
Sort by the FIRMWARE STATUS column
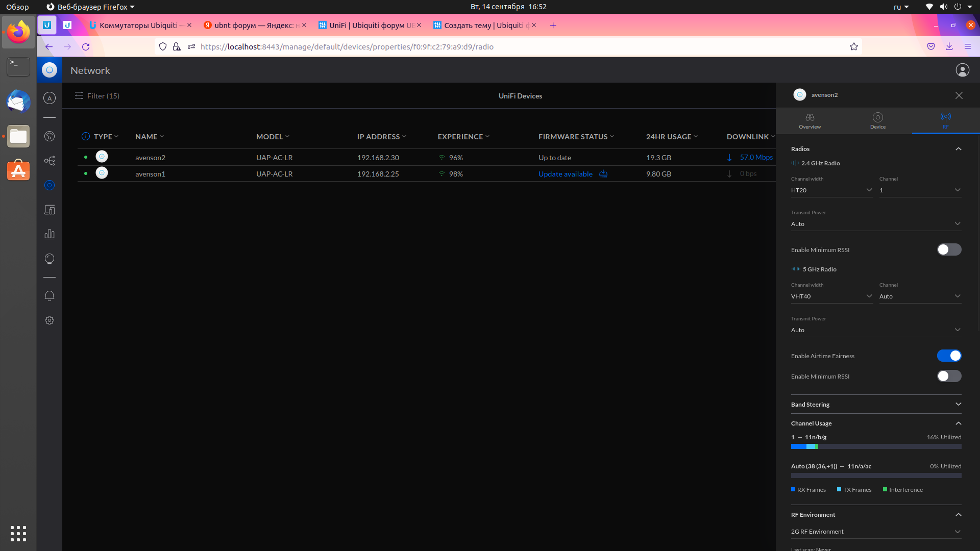(x=576, y=137)
